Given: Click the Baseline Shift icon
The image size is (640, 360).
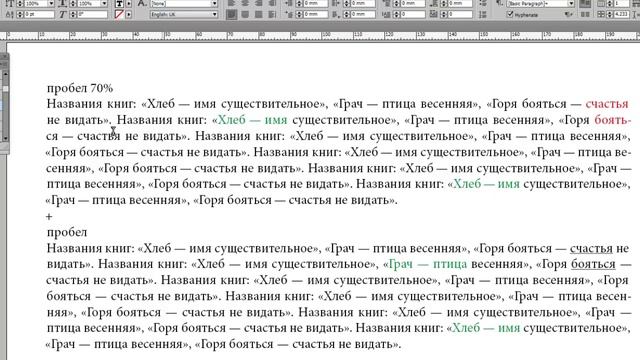Looking at the screenshot, I should [x=10, y=15].
